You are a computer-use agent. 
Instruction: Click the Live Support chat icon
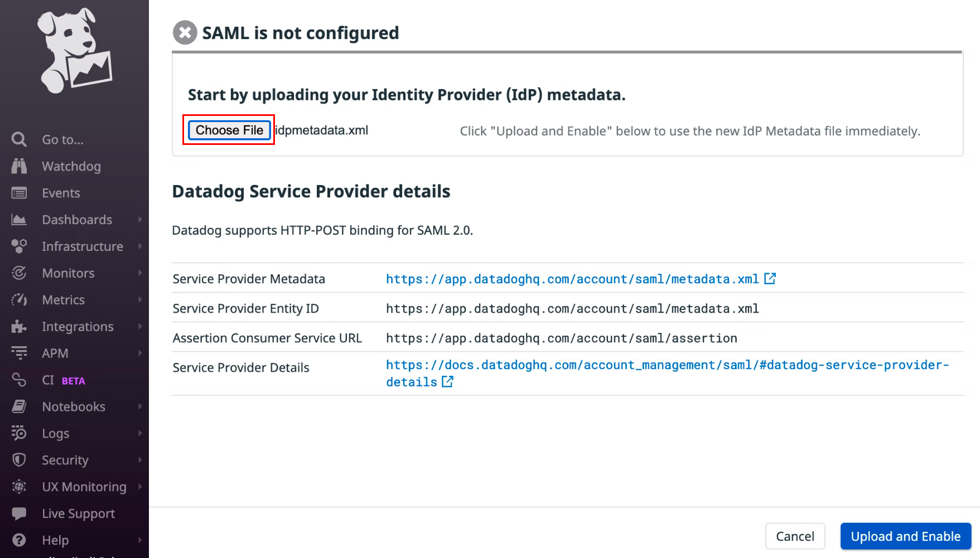[19, 513]
